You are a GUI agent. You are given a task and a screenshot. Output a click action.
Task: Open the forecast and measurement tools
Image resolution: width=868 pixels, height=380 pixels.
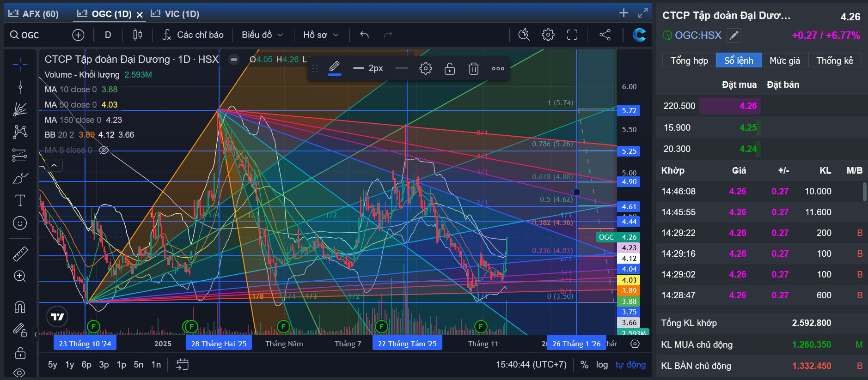click(x=20, y=155)
